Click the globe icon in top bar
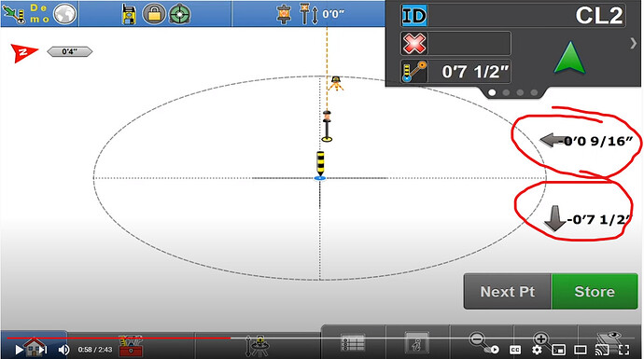This screenshot has width=644, height=359. [65, 14]
